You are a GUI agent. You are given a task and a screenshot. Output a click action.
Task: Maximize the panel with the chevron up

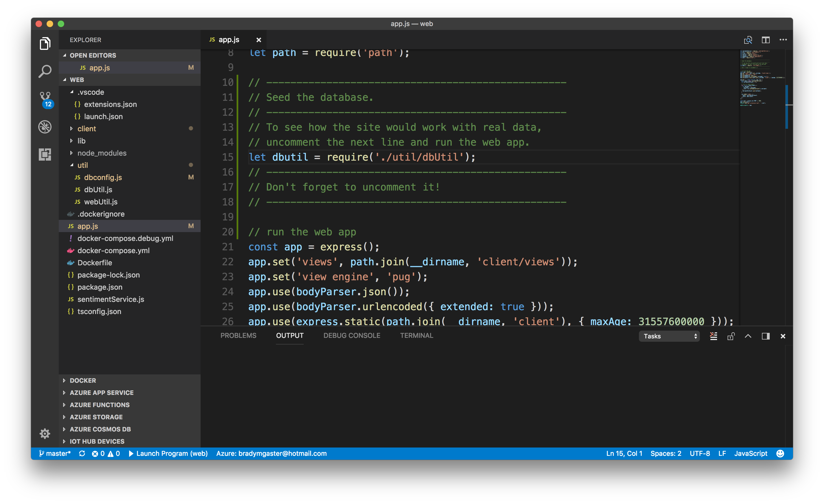(748, 336)
